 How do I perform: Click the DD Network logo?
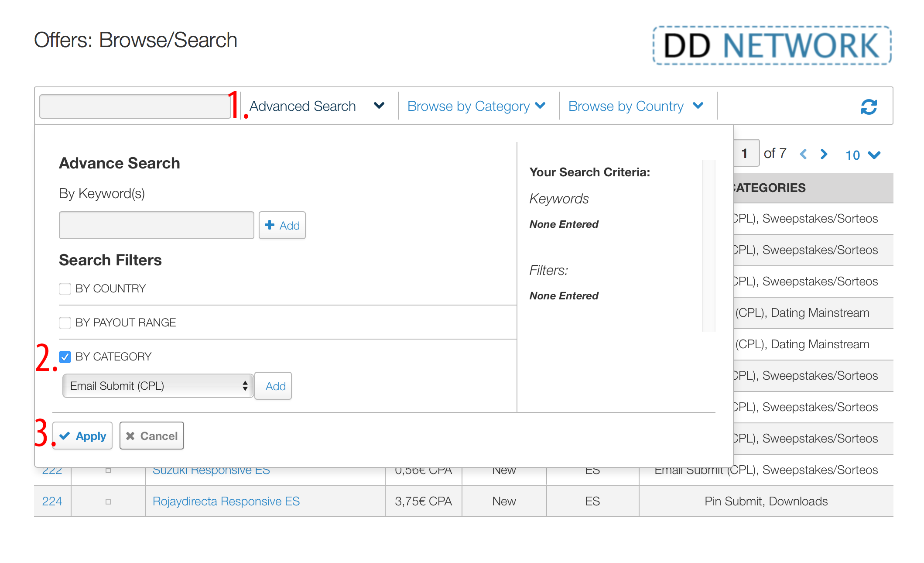pyautogui.click(x=772, y=45)
